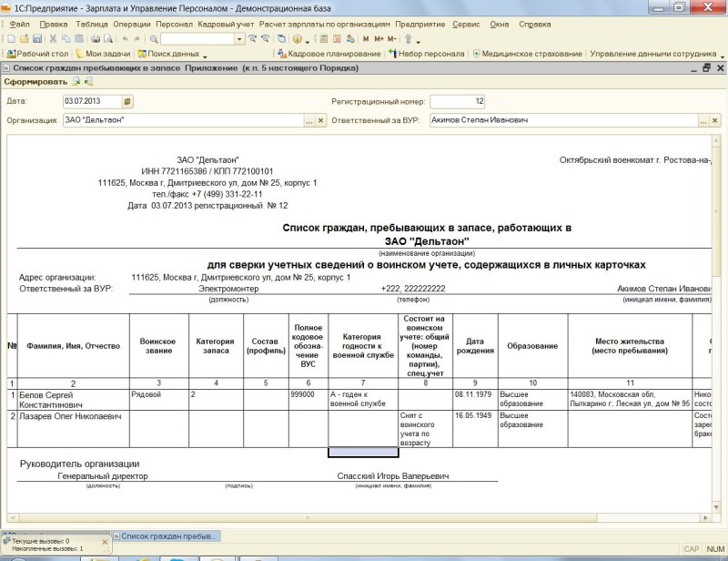728x561 pixels.
Task: Open Расчет зарплаты по организациям menu
Action: [325, 25]
